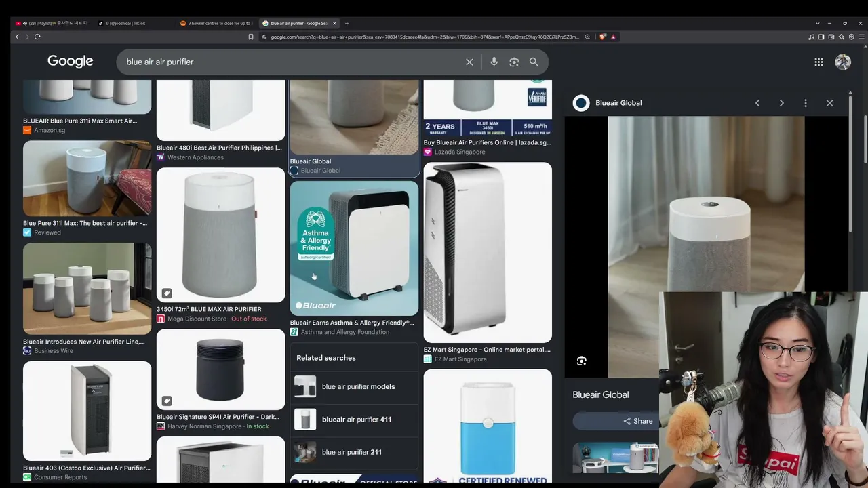Open the Blueair 403 Costco Exclusive image
The width and height of the screenshot is (868, 488).
coord(87,411)
